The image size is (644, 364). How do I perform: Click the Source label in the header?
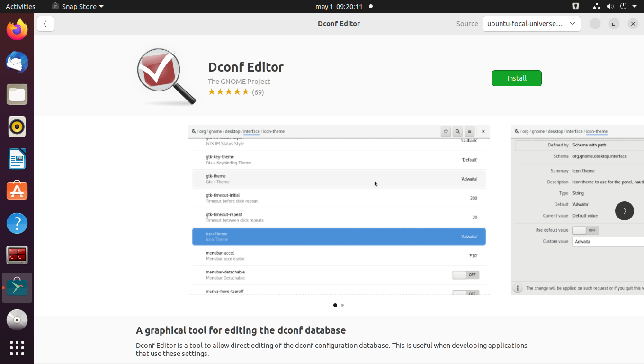pos(467,24)
